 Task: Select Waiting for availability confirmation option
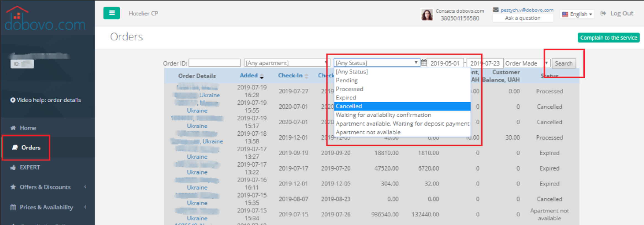(402, 115)
